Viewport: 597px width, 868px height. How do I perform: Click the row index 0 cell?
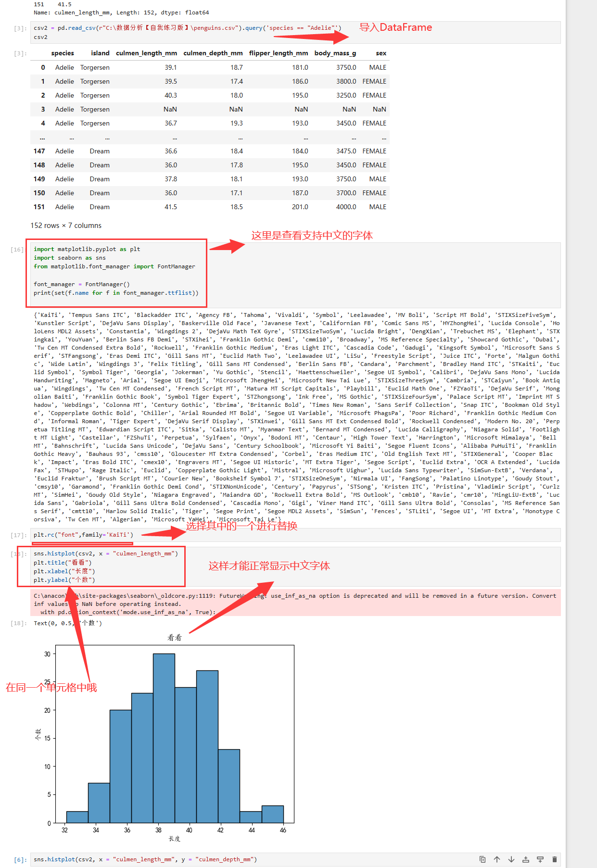click(43, 67)
